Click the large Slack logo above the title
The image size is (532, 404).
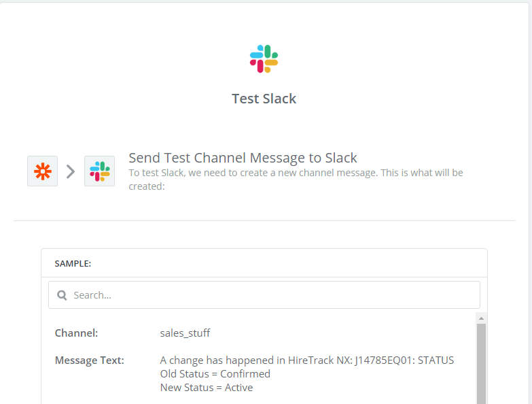tap(264, 58)
